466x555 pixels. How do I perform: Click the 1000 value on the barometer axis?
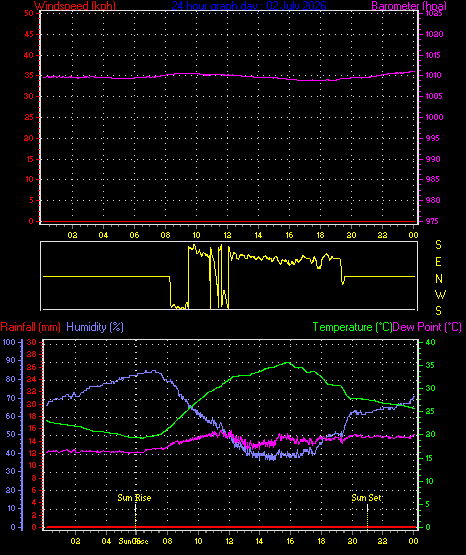coord(433,117)
